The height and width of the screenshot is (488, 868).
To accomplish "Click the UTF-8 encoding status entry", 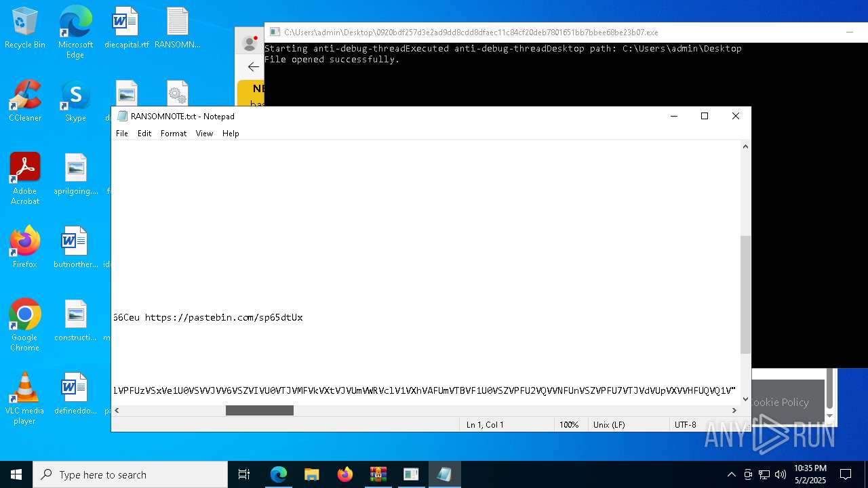I will pyautogui.click(x=685, y=424).
